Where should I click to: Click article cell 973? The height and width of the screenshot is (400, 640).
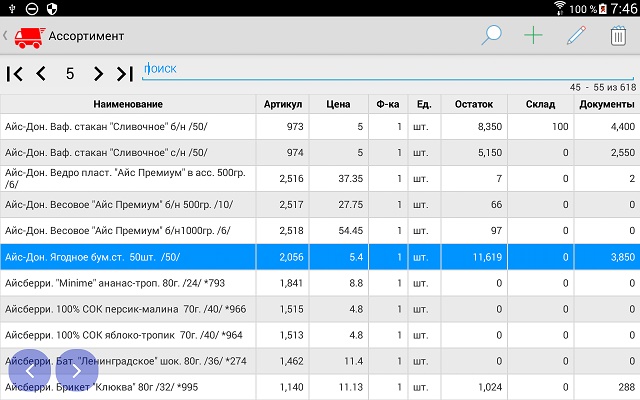pyautogui.click(x=282, y=127)
